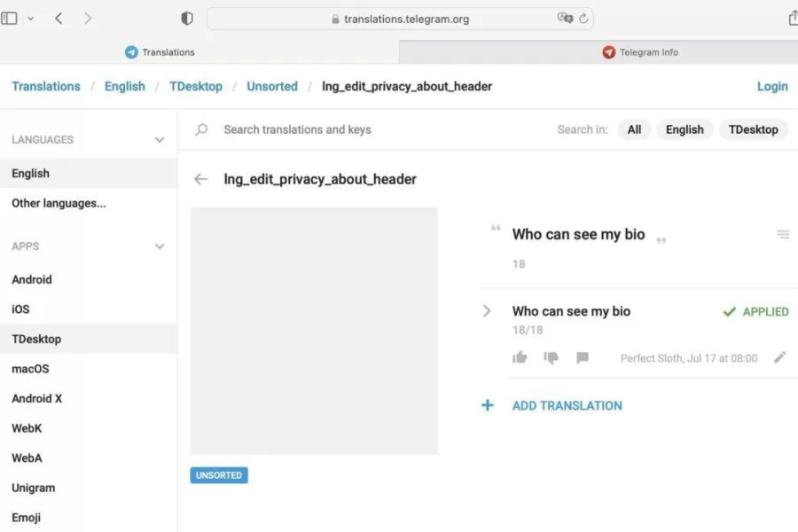Screen dimensions: 798x532
Task: Select macOS app in sidebar
Action: click(x=89, y=369)
